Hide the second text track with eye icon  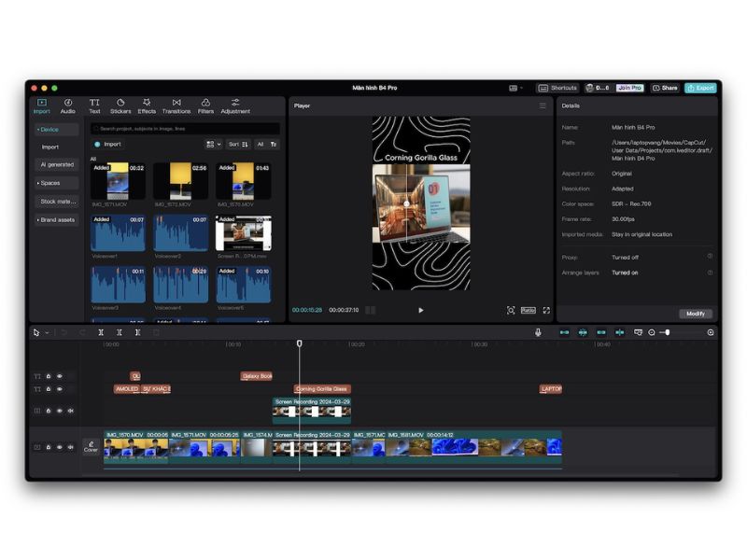60,389
